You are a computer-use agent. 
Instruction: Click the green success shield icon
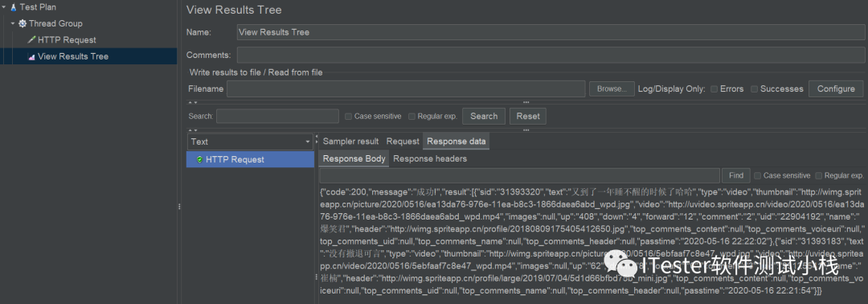tap(199, 159)
